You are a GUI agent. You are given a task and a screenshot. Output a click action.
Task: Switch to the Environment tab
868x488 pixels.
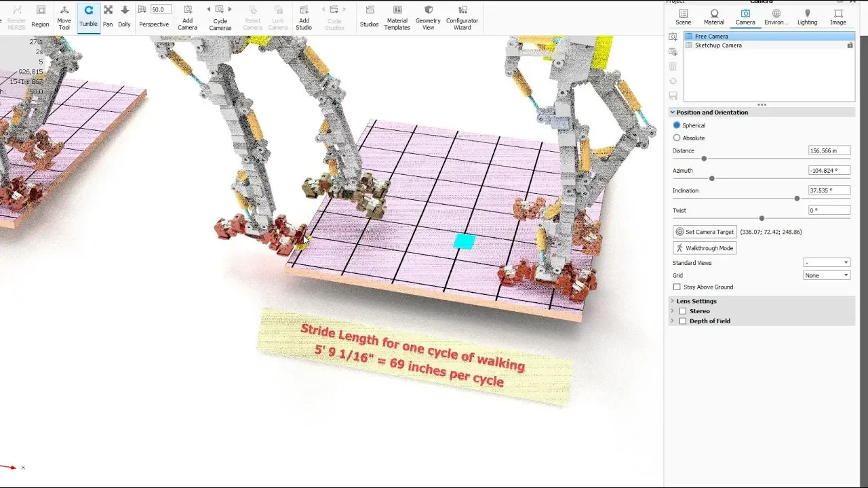pos(776,17)
